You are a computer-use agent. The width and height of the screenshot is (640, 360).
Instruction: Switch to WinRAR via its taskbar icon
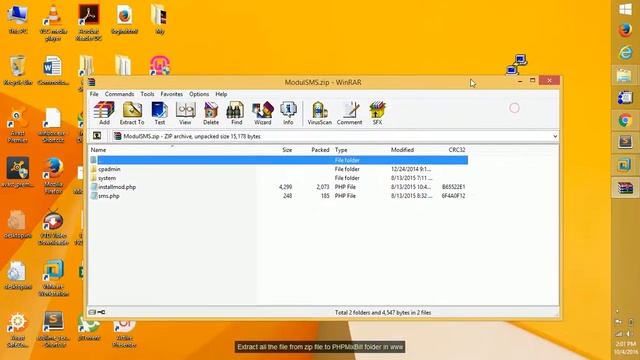click(625, 188)
